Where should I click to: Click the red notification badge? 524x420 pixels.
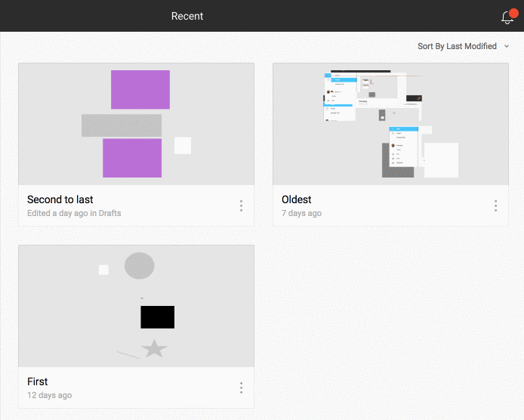514,13
